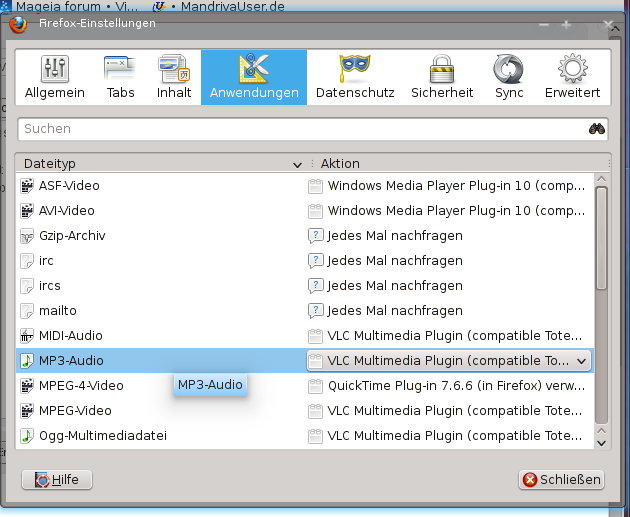
Task: Click the list scrollbar up arrow
Action: pos(601,179)
